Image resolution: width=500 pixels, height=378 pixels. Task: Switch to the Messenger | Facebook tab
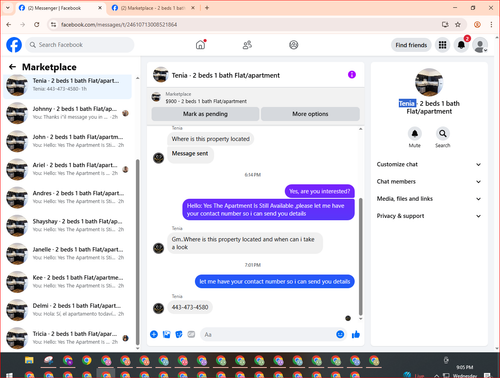click(61, 8)
